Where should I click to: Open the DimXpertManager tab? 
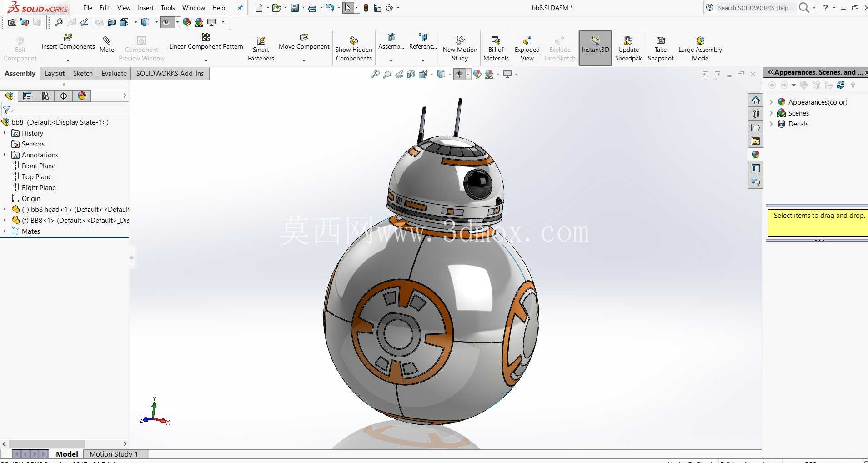coord(64,96)
